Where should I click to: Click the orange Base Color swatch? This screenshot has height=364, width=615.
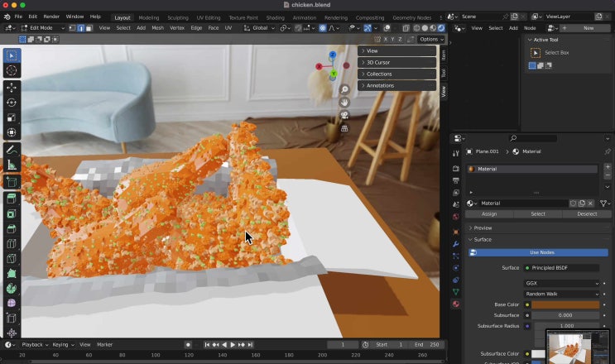pos(565,304)
